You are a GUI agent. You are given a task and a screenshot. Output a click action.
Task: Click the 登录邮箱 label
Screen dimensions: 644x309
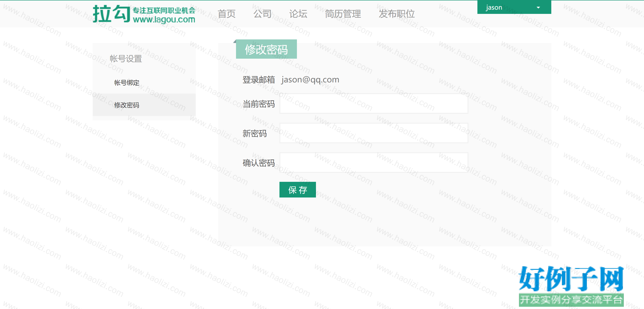[x=258, y=79]
